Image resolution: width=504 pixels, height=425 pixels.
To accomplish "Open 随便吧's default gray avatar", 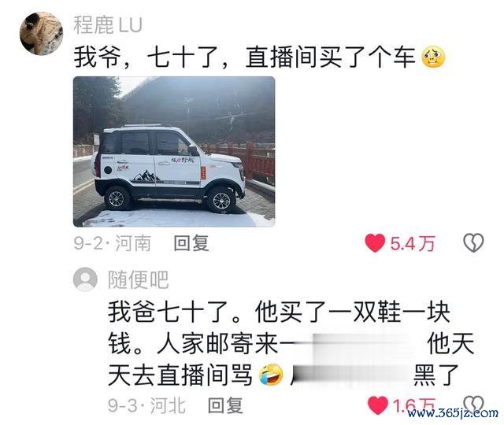I will [85, 279].
